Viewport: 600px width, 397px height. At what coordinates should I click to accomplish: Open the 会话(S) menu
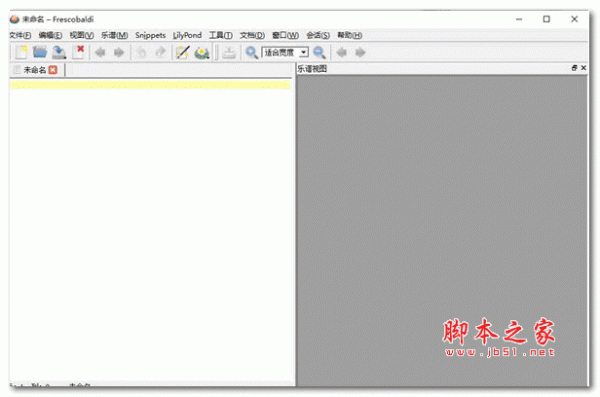tap(318, 35)
